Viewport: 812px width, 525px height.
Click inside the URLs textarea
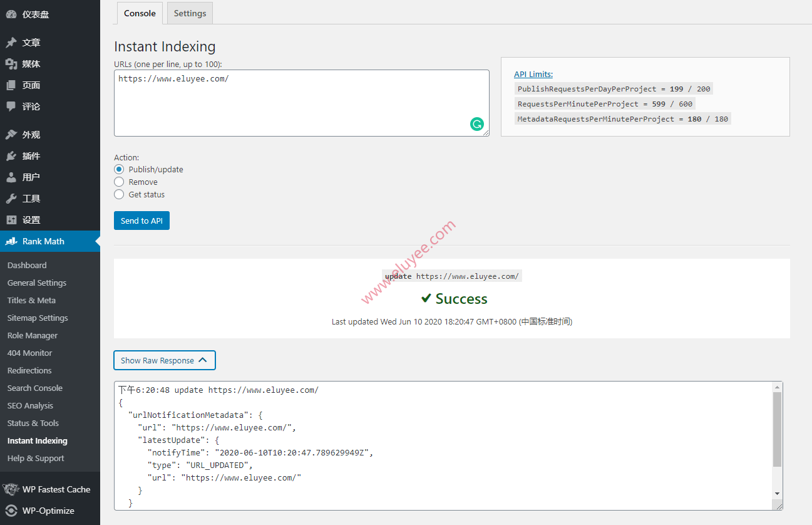point(302,103)
